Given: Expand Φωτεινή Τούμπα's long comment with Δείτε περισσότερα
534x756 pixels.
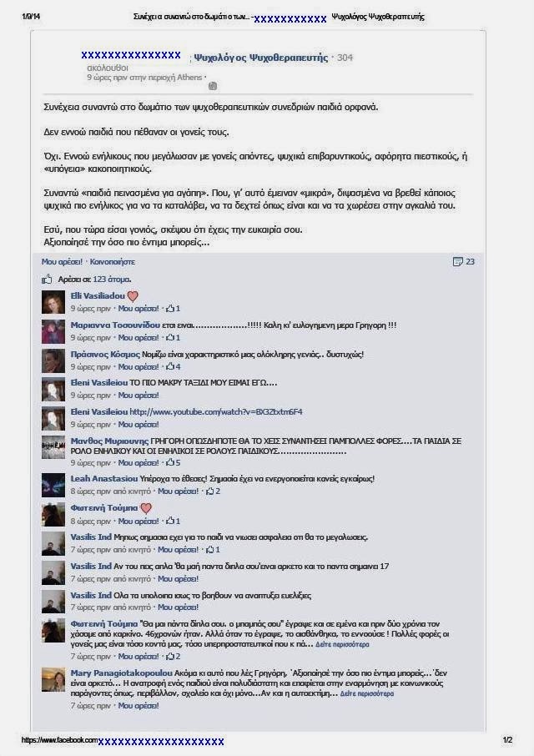Looking at the screenshot, I should 342,644.
